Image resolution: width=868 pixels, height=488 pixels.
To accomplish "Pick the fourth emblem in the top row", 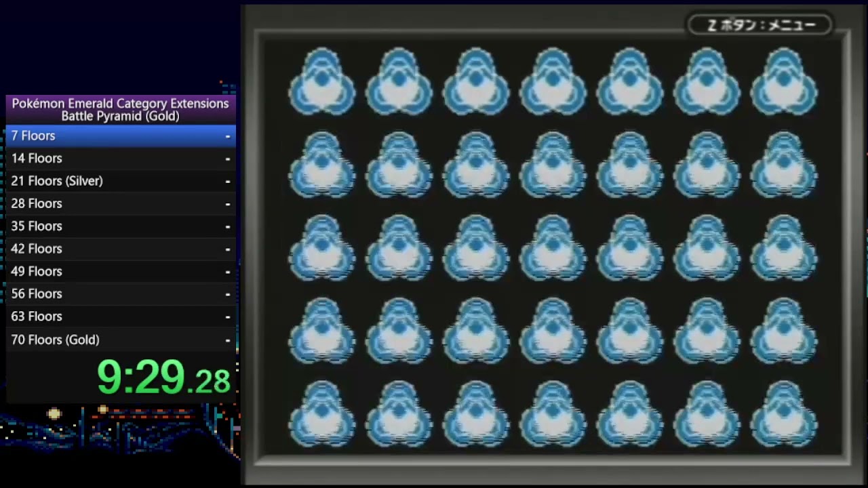I will 553,81.
